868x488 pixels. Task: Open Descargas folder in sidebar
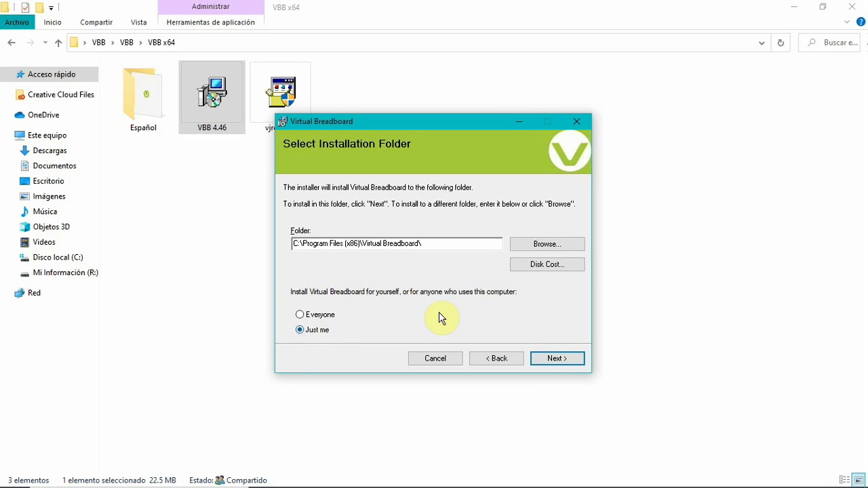coord(50,150)
